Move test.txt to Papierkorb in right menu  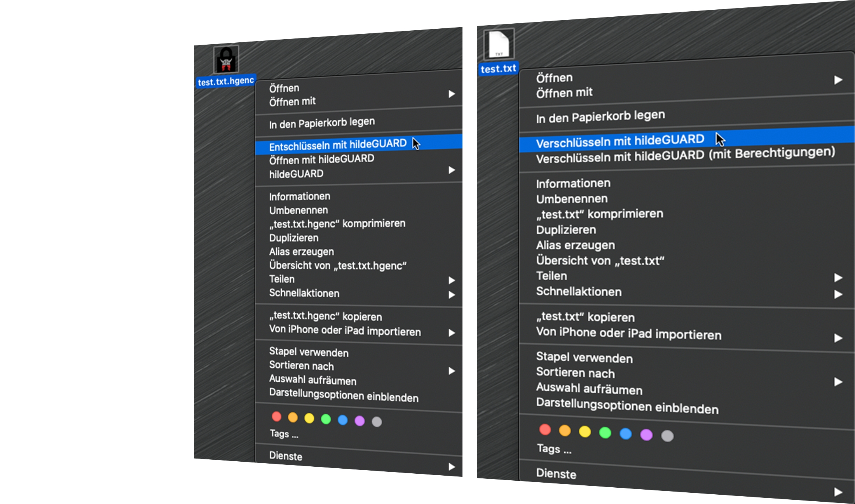click(600, 116)
